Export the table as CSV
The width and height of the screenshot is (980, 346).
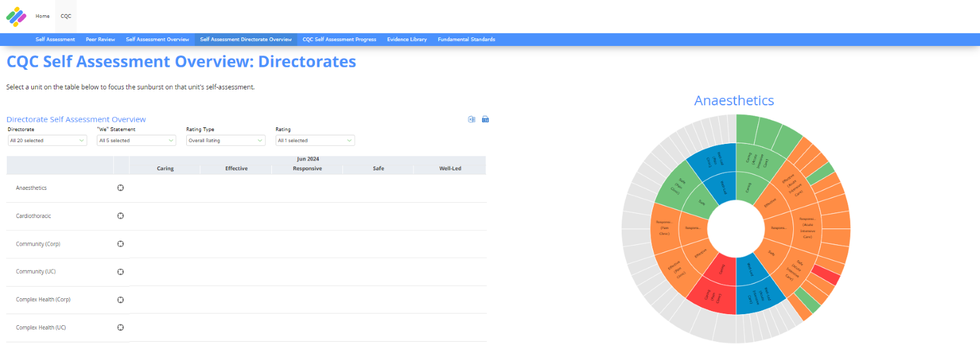pos(485,119)
